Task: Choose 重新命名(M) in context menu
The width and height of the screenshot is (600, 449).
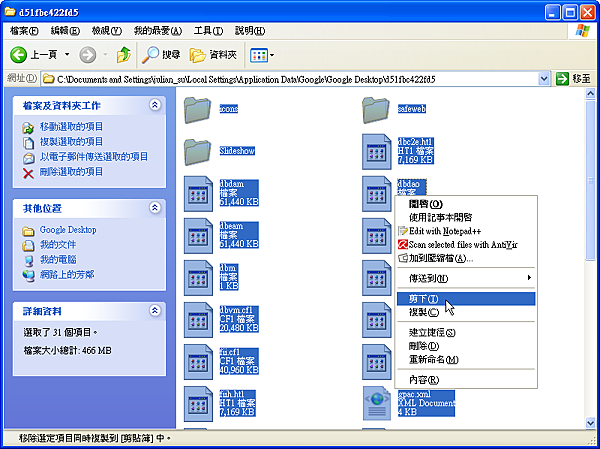Action: point(466,360)
